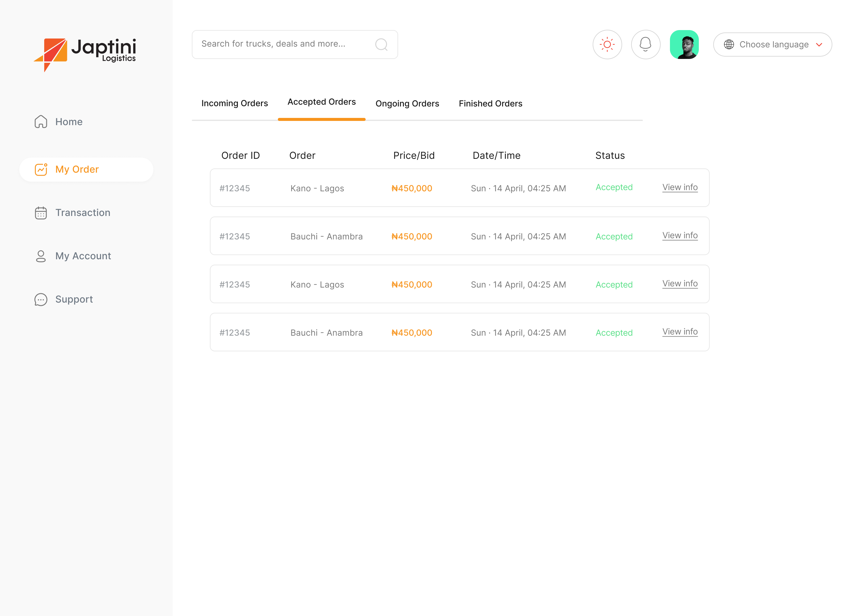Click #12345 in the last order row

pos(235,333)
